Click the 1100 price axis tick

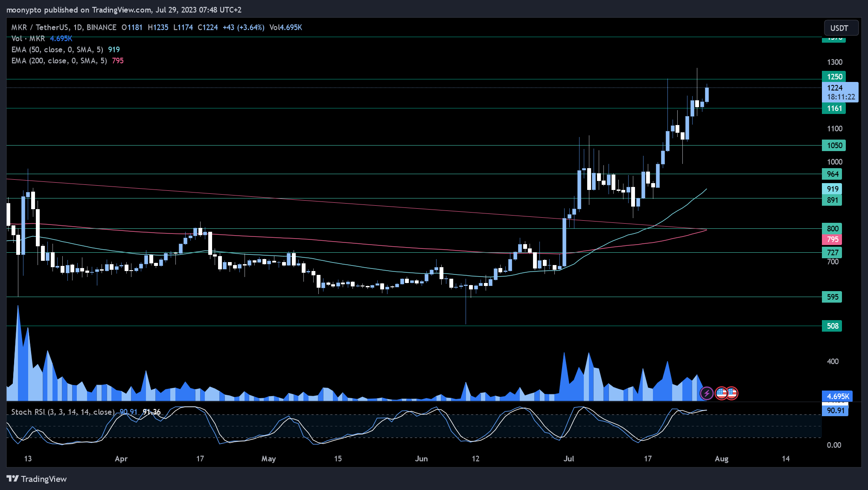coord(835,128)
